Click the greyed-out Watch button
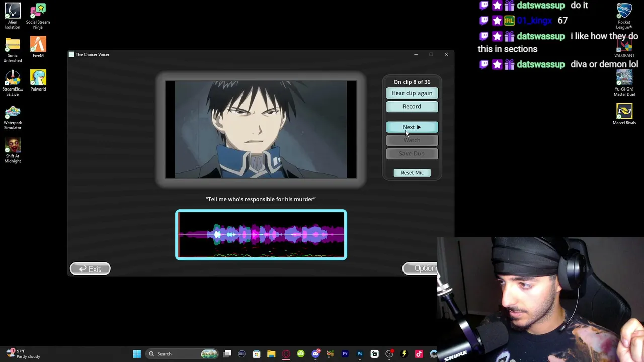This screenshot has width=644, height=362. [x=412, y=140]
